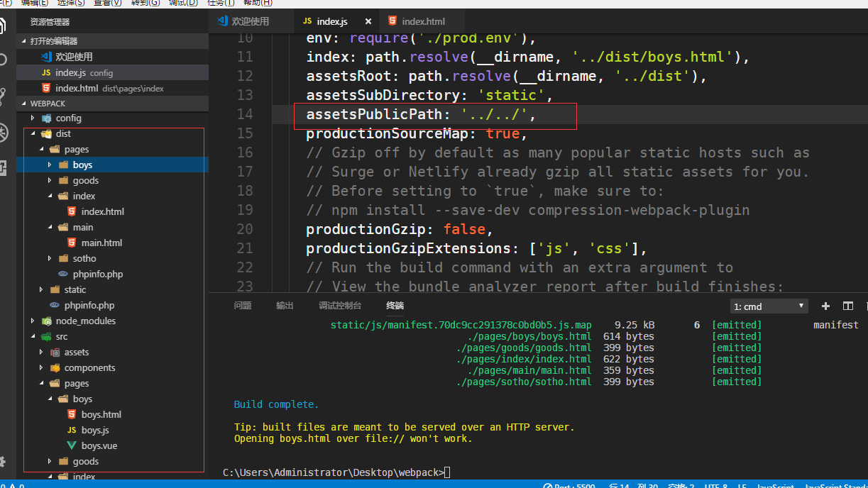Click the assets folder icon under src

coord(55,353)
